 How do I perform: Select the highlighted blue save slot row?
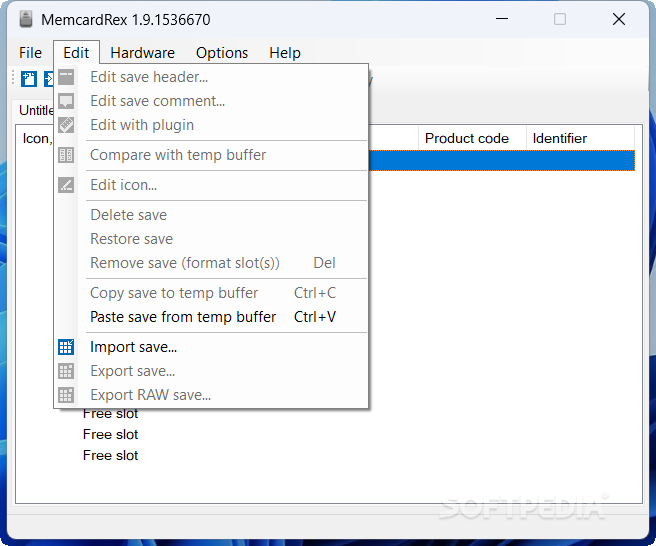click(x=501, y=160)
